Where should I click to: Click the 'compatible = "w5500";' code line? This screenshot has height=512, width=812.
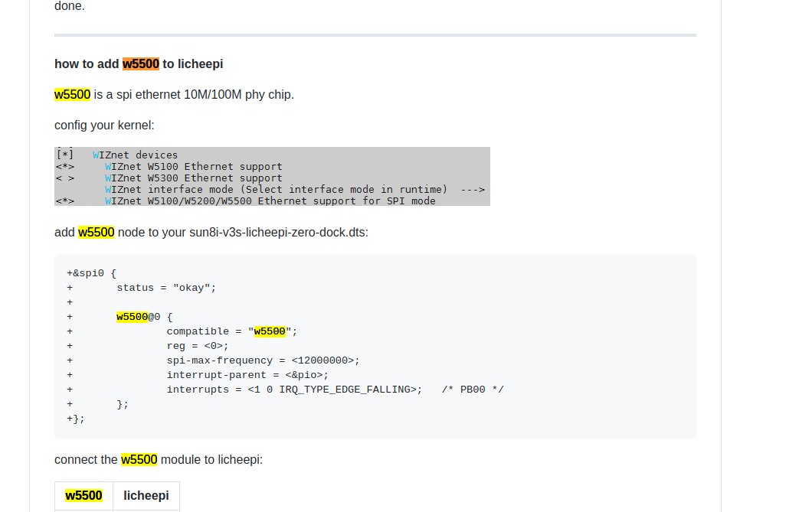pos(232,331)
